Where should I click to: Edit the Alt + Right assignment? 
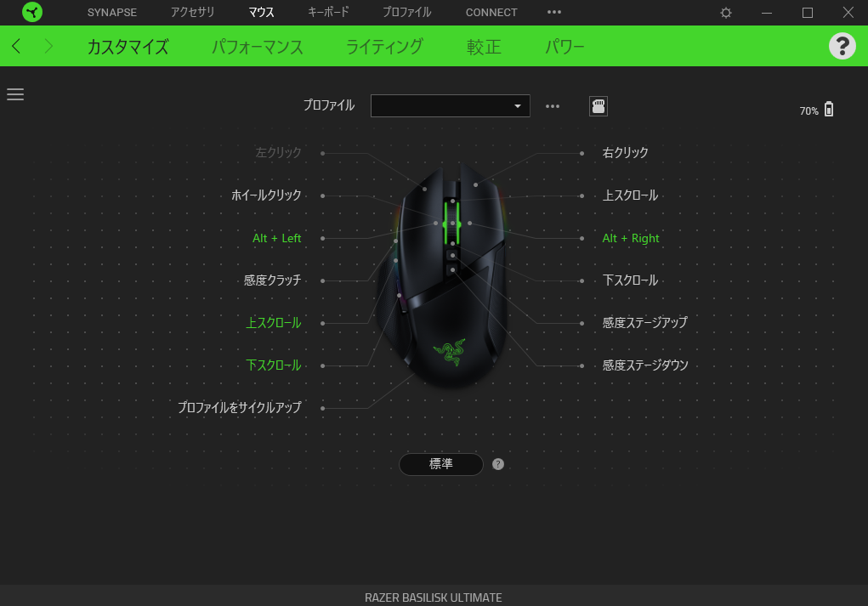click(x=631, y=238)
